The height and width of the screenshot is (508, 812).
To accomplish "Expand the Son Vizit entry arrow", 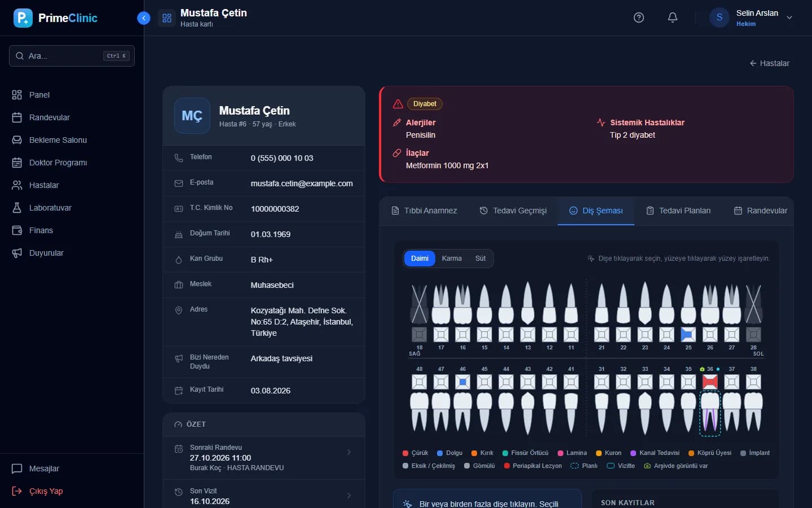I will click(x=348, y=496).
